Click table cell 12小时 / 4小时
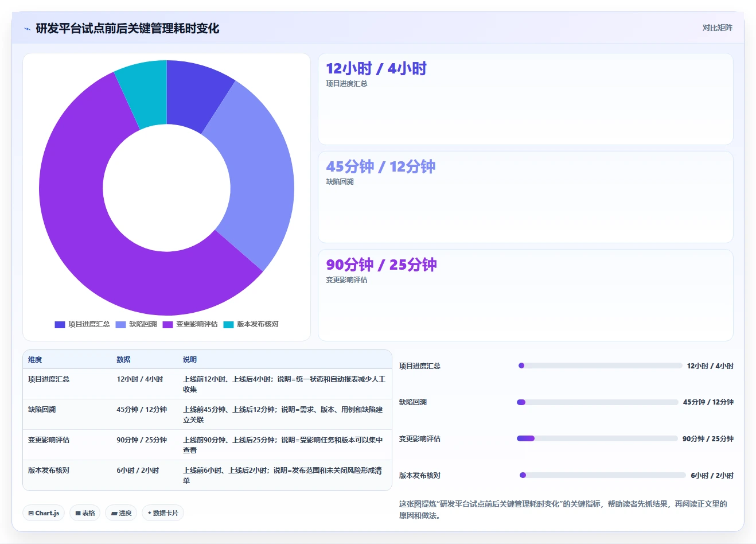 [x=139, y=379]
